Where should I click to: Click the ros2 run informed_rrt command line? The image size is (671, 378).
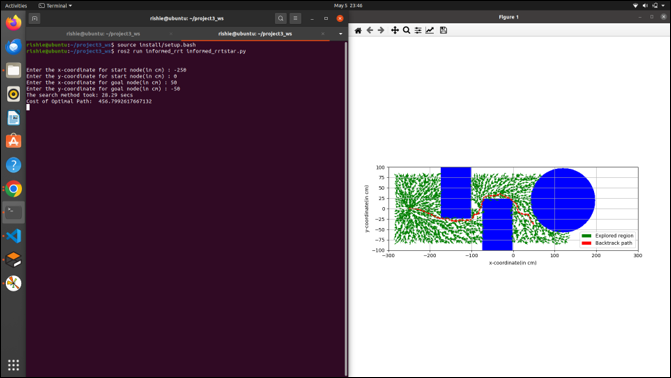[136, 51]
